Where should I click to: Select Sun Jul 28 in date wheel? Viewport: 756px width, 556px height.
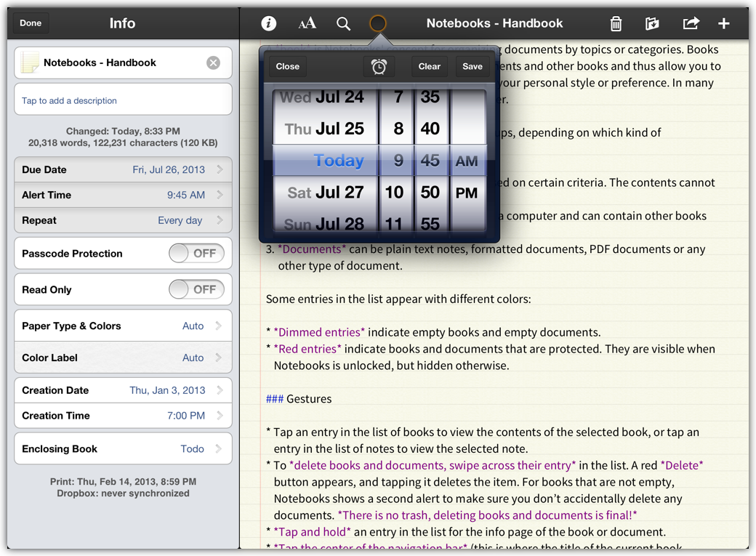pos(324,223)
